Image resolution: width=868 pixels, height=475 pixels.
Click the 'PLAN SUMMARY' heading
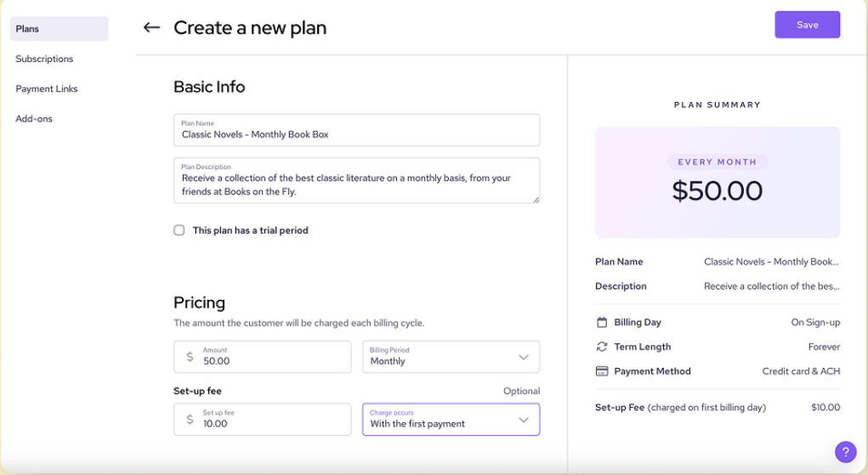718,105
